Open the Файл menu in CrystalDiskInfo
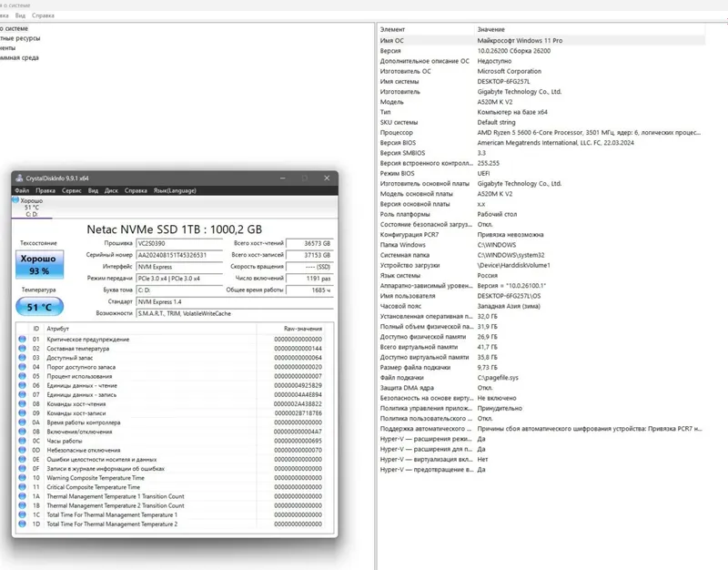The width and height of the screenshot is (728, 570). click(22, 190)
